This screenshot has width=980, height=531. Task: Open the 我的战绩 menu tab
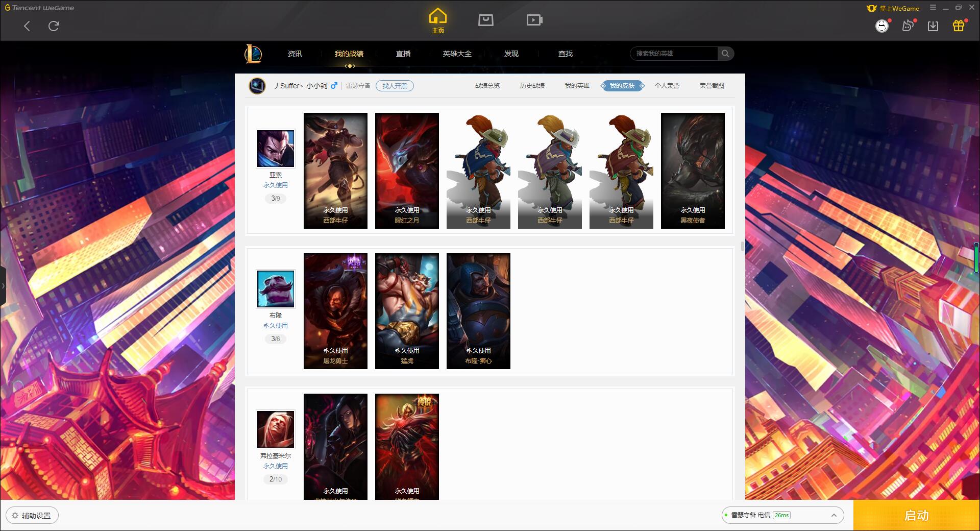[349, 54]
